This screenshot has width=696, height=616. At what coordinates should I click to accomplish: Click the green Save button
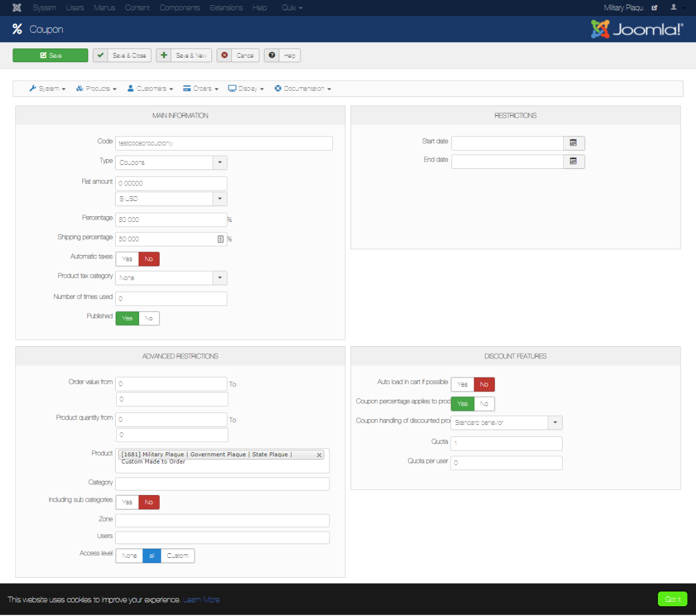point(51,55)
